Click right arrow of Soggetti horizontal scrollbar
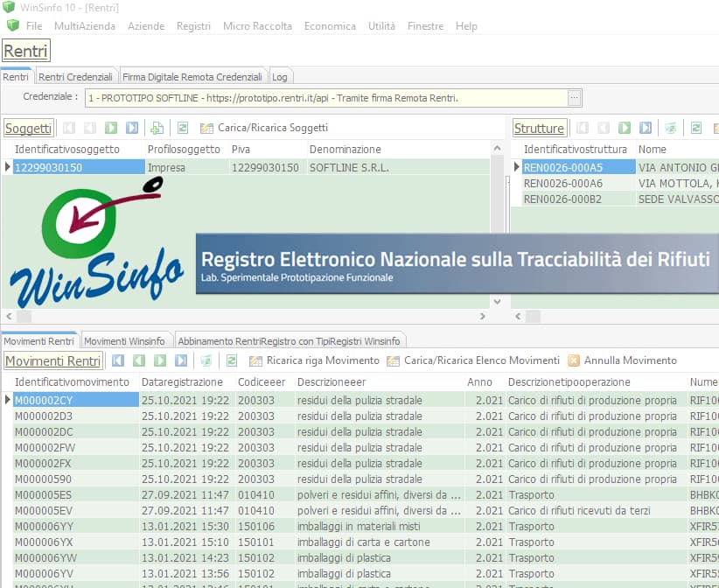 (x=482, y=316)
